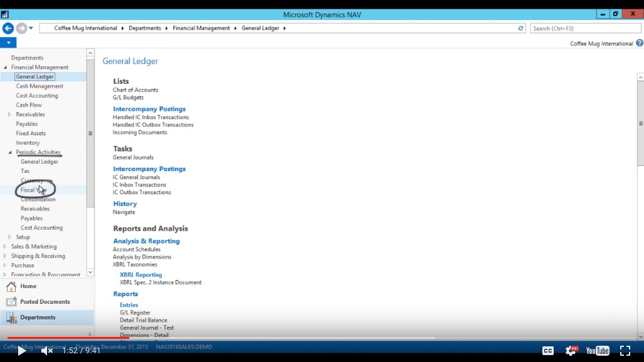The height and width of the screenshot is (362, 644).
Task: Open video settings gear icon
Action: (571, 351)
